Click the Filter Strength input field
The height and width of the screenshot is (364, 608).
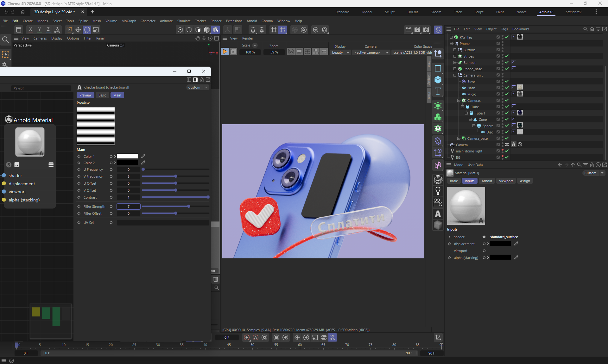click(x=129, y=207)
